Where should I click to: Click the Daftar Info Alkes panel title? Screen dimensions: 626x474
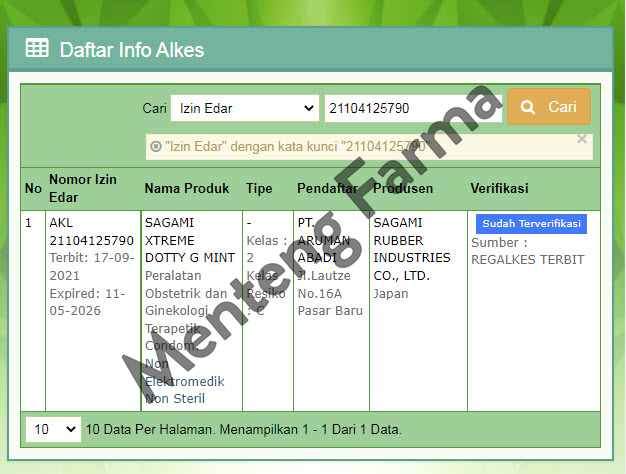(x=132, y=50)
